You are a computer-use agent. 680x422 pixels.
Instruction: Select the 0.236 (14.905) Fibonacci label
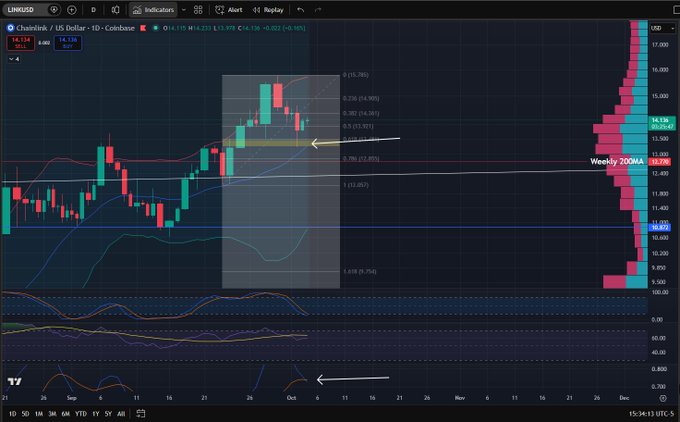[361, 98]
